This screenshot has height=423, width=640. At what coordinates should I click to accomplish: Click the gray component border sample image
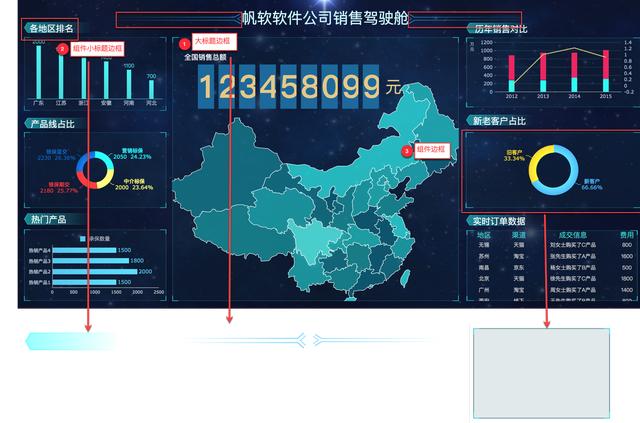pyautogui.click(x=541, y=373)
